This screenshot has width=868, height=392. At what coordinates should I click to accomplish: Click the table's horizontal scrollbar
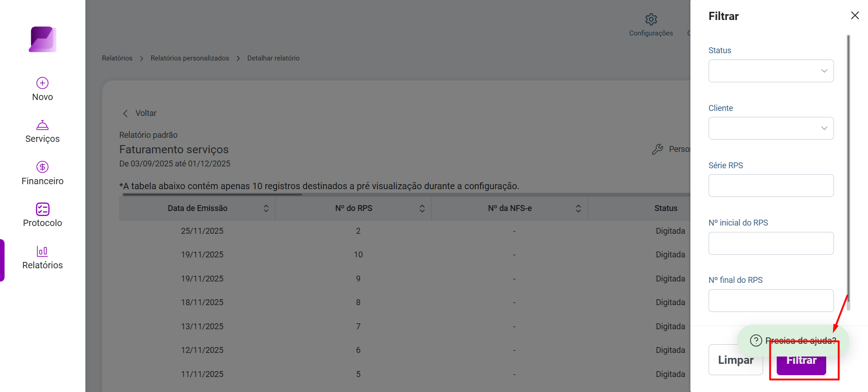212,195
